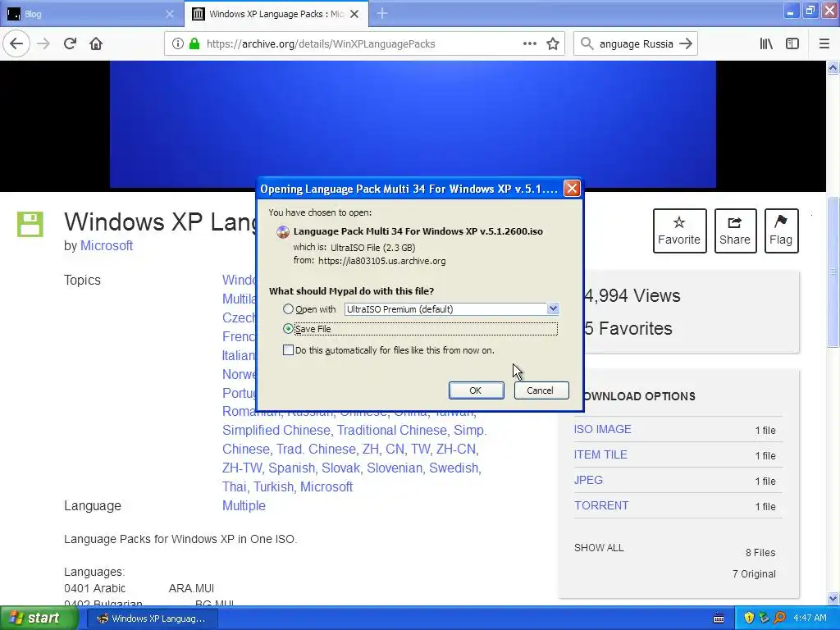The image size is (840, 630).
Task: Click the taskbar clock 4:47 AM
Action: click(x=810, y=619)
